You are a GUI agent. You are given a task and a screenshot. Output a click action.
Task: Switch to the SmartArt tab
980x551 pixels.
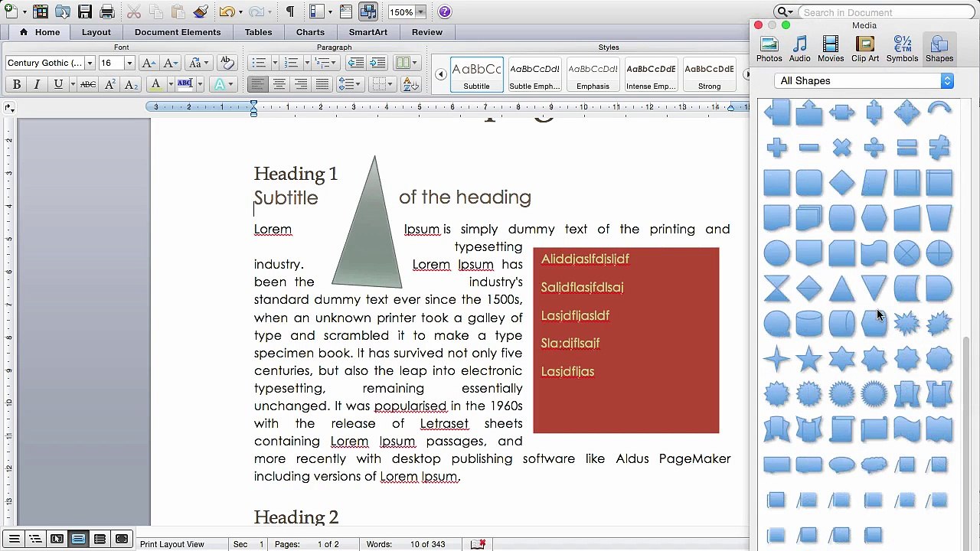pyautogui.click(x=368, y=32)
